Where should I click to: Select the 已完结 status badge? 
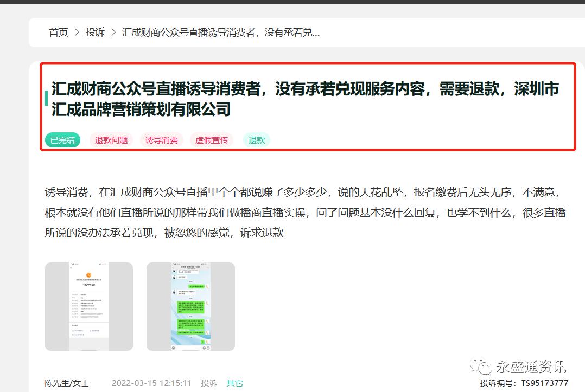pyautogui.click(x=62, y=140)
